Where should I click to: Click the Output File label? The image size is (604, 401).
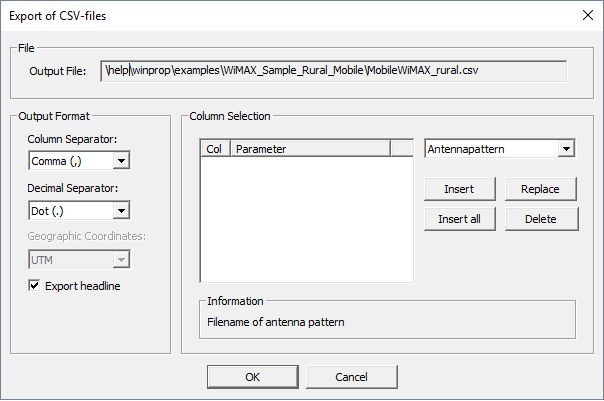point(59,71)
